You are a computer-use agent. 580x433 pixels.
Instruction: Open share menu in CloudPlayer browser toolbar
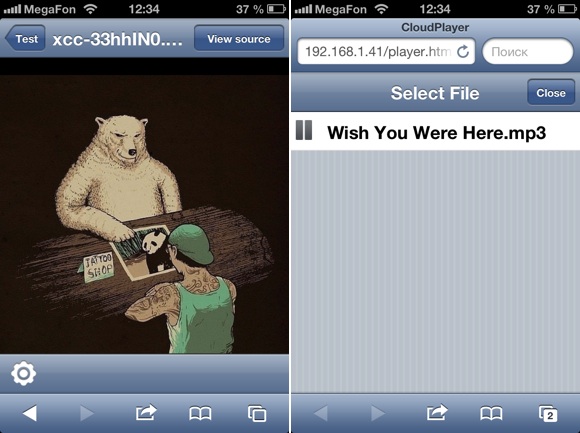(437, 412)
